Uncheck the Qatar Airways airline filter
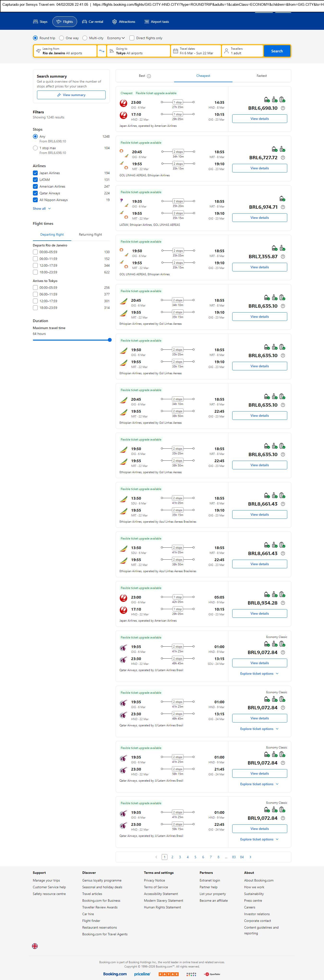 point(35,193)
